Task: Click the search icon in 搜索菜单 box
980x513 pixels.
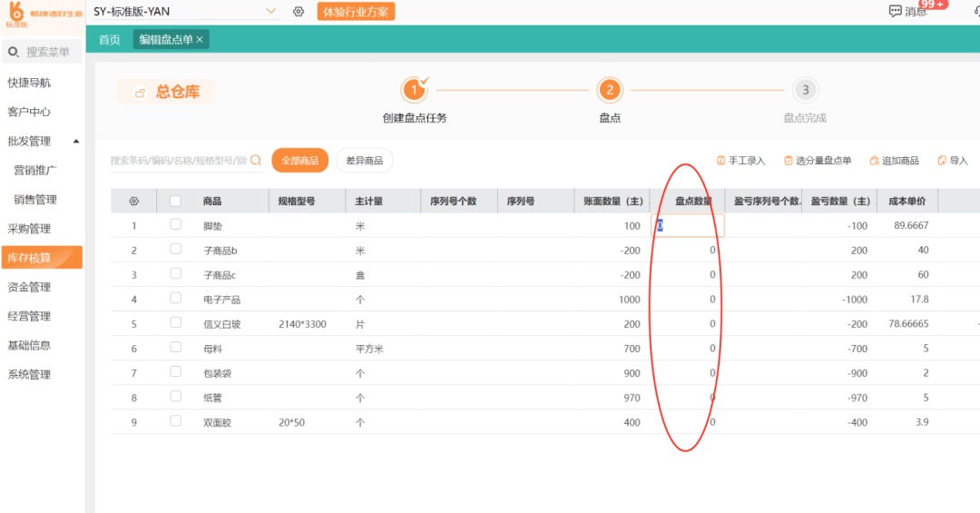Action: pos(14,52)
